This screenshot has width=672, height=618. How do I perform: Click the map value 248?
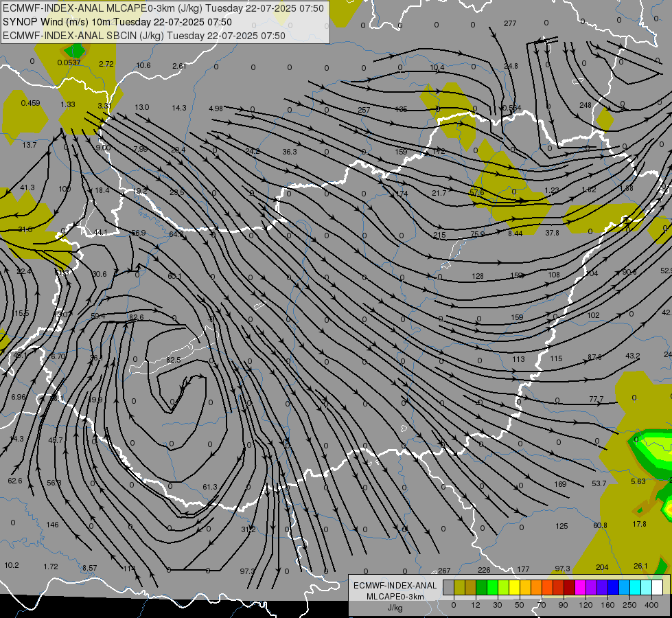586,104
